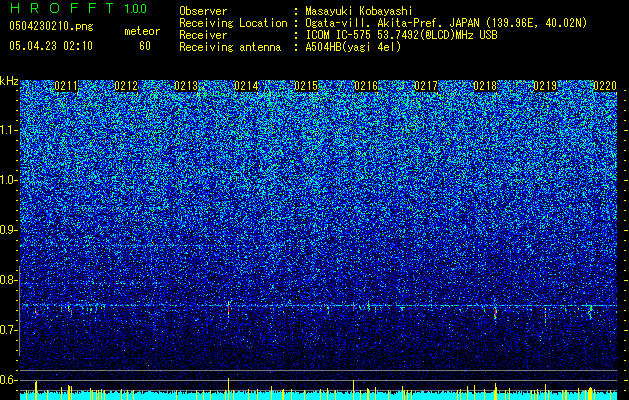Click the 0.7 kHz axis label

click(x=9, y=330)
